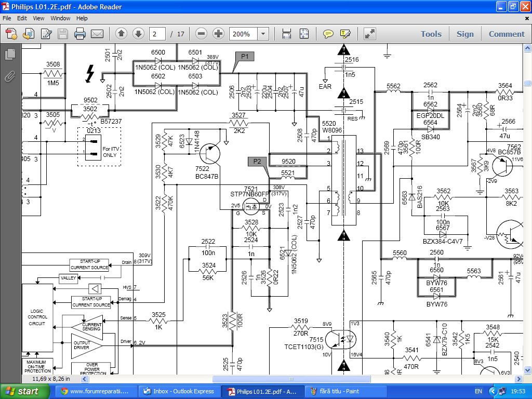Click the Zoom out minus button

[x=202, y=34]
